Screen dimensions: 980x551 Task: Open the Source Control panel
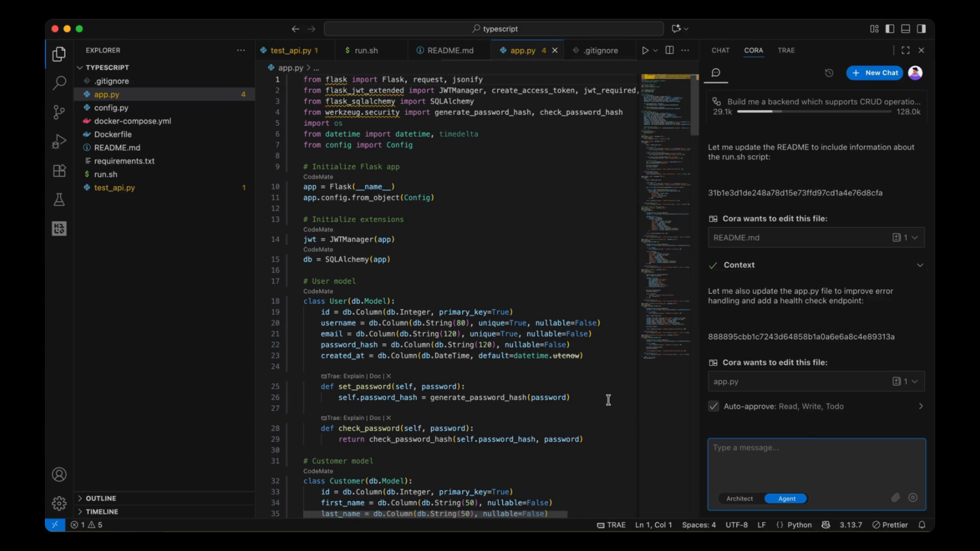59,112
